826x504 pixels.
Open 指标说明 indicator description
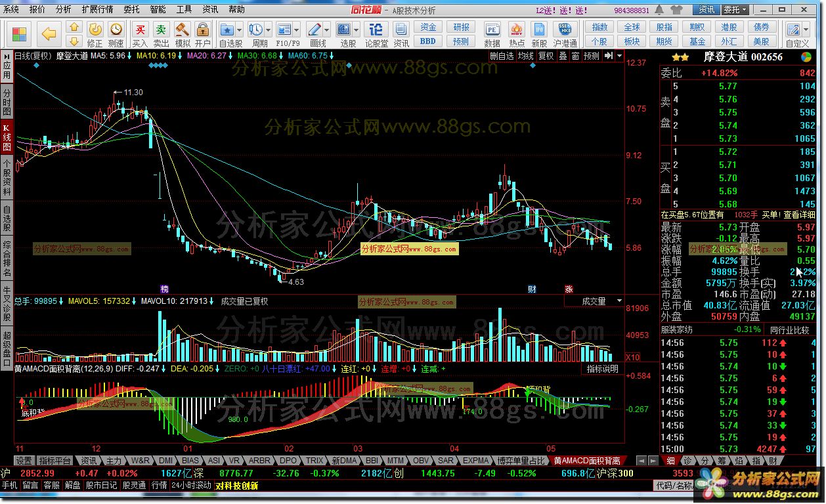603,369
